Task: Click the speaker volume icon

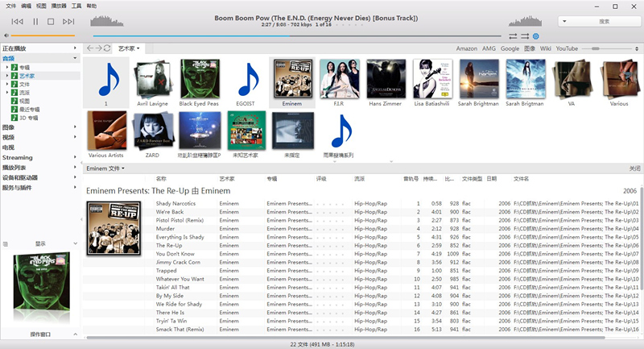Action: pyautogui.click(x=6, y=35)
